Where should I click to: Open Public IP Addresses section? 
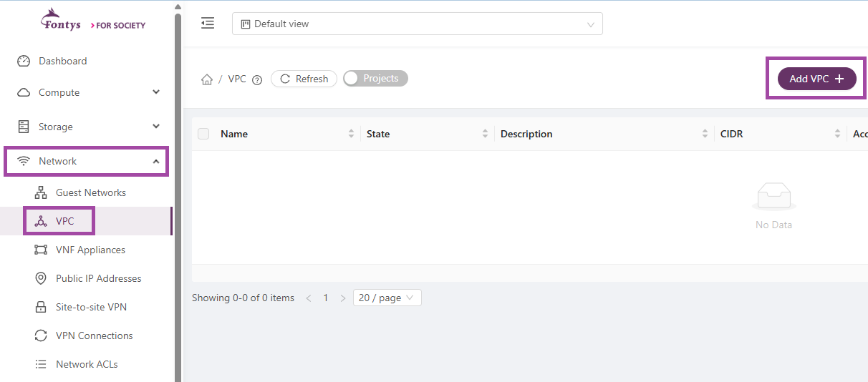click(x=98, y=278)
